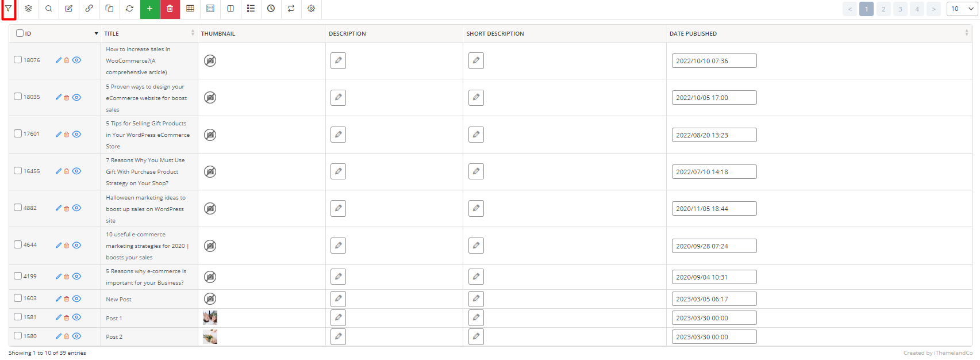Sort by the Date Published column arrows
Viewport: 980px width, 360px height.
point(966,33)
